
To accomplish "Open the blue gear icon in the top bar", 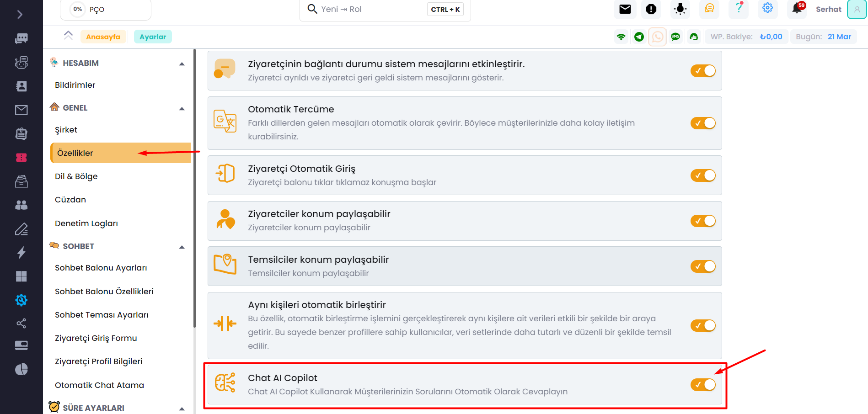I will tap(768, 9).
